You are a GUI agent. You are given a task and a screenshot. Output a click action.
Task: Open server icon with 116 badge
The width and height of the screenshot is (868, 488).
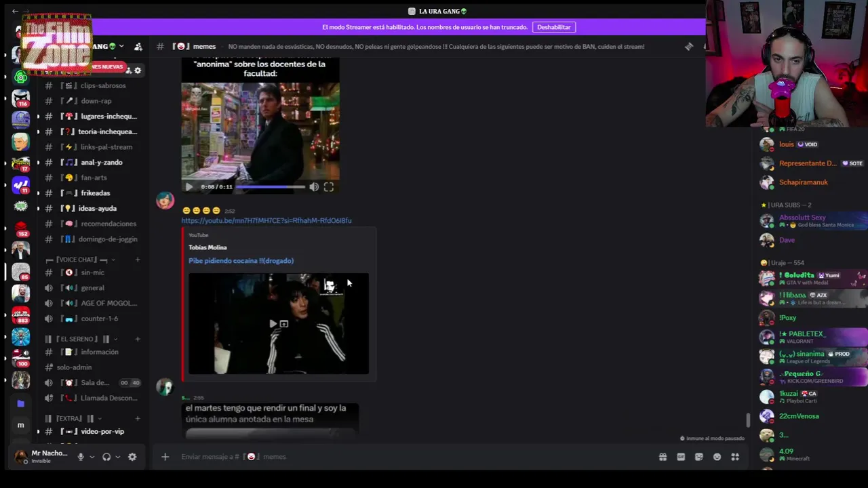[x=21, y=100]
